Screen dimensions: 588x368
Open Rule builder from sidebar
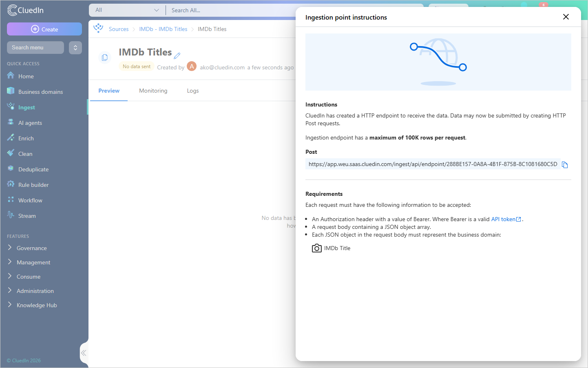coord(33,185)
